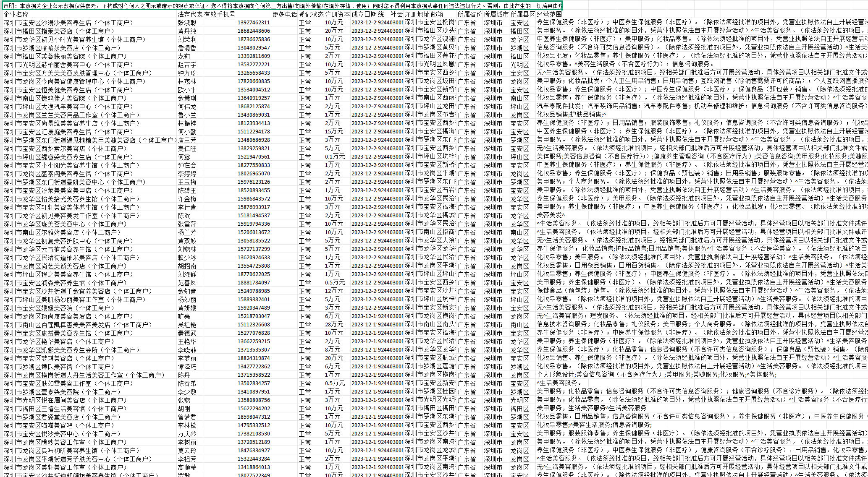Click legal representative cell 鲁小兰

tap(187, 115)
